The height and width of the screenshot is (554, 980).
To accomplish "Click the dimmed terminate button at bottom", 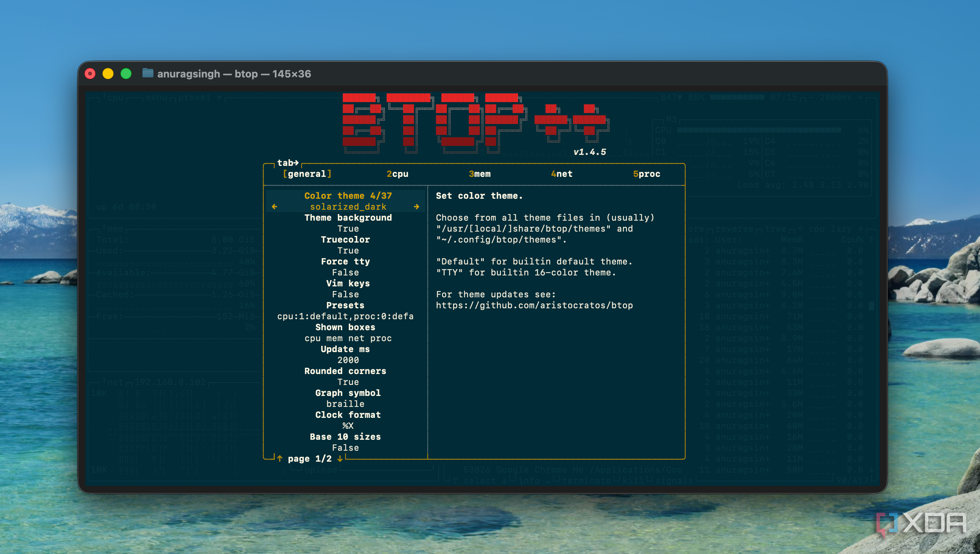I will click(586, 480).
